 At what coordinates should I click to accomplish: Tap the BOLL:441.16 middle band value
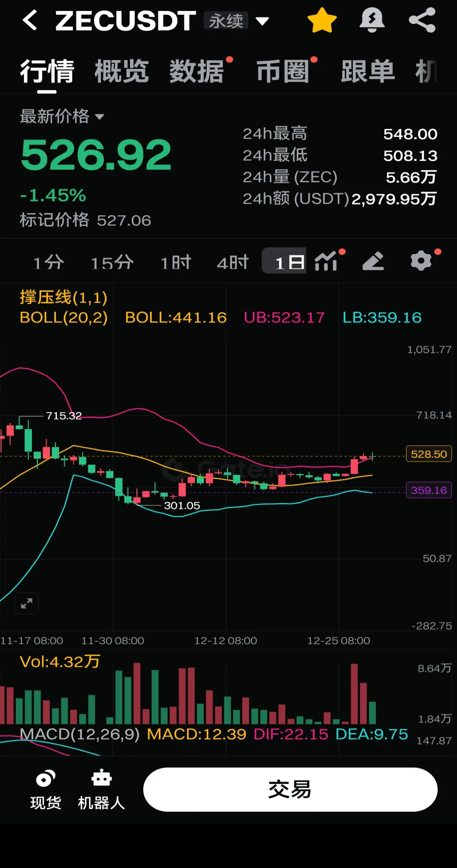pos(176,317)
